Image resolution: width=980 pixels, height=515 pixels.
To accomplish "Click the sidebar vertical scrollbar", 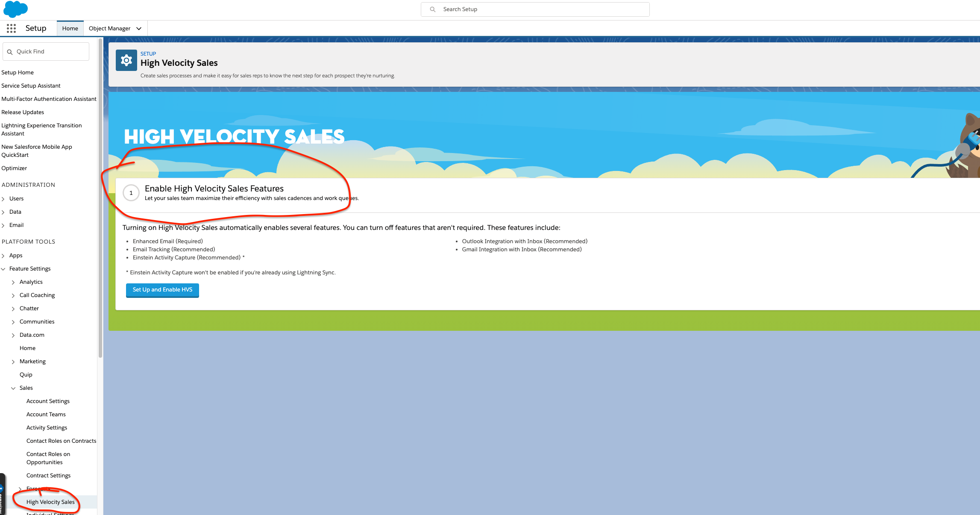I will 100,197.
